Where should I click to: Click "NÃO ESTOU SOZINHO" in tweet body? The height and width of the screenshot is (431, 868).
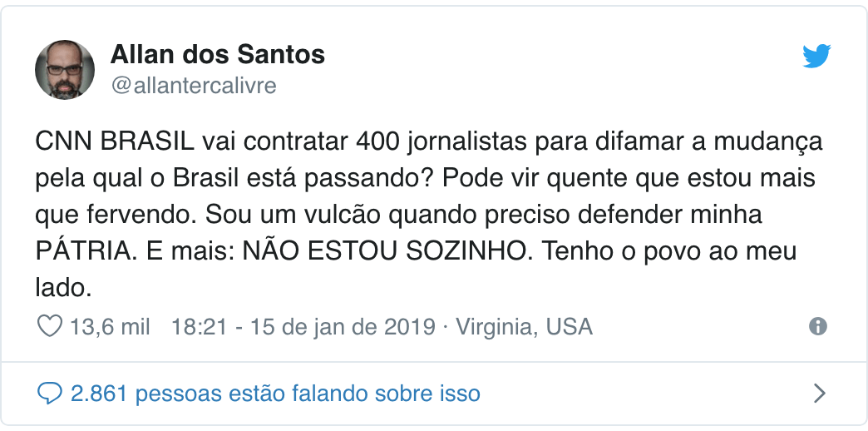(x=384, y=251)
